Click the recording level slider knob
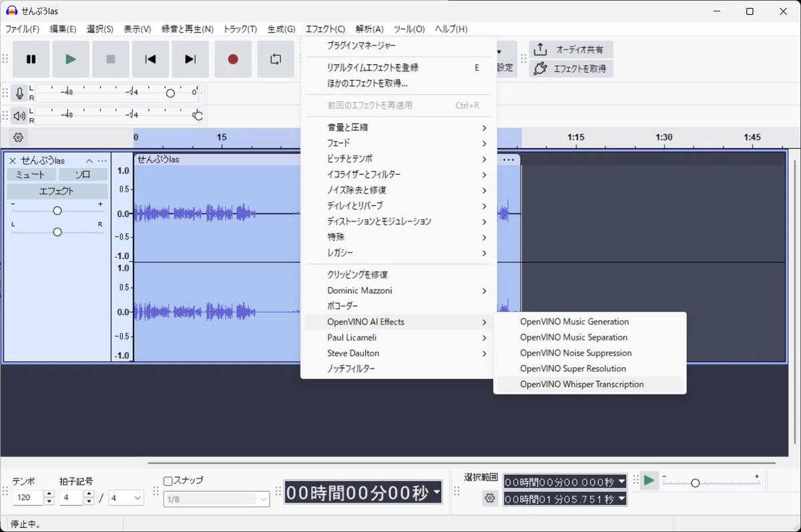Screen dimensions: 801x532 (170, 93)
